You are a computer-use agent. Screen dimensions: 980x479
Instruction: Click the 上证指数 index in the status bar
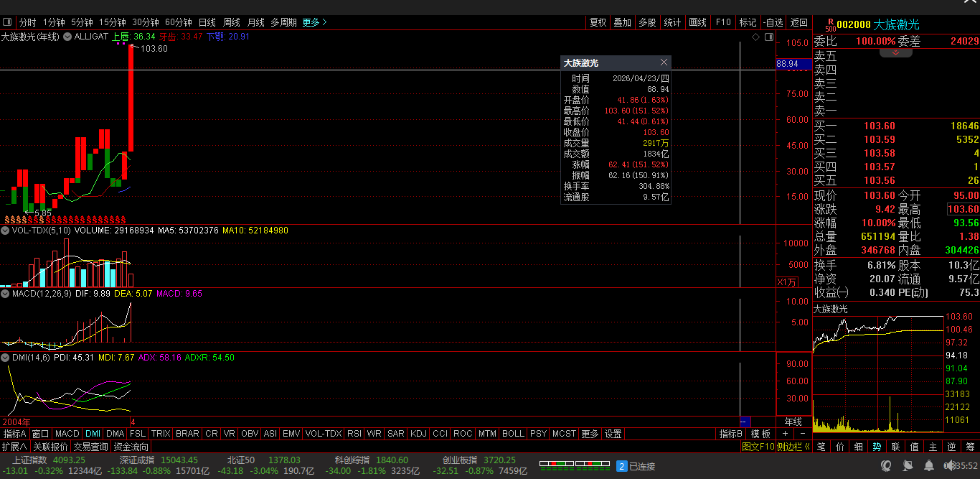(x=29, y=460)
